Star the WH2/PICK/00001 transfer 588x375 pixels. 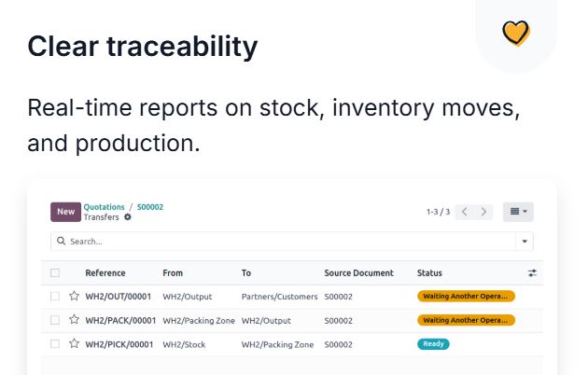(x=75, y=343)
